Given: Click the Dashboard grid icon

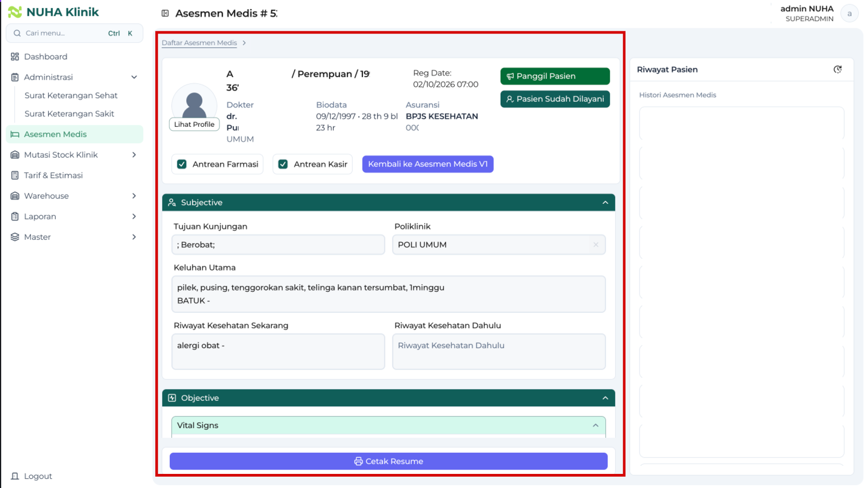Looking at the screenshot, I should (15, 56).
